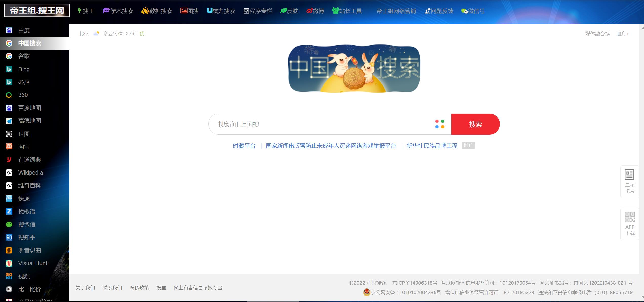Open 数据搜索 in top navigation

157,11
